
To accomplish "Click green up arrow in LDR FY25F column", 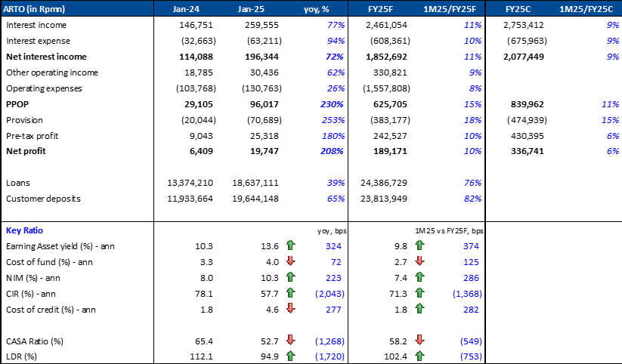I will [x=419, y=356].
